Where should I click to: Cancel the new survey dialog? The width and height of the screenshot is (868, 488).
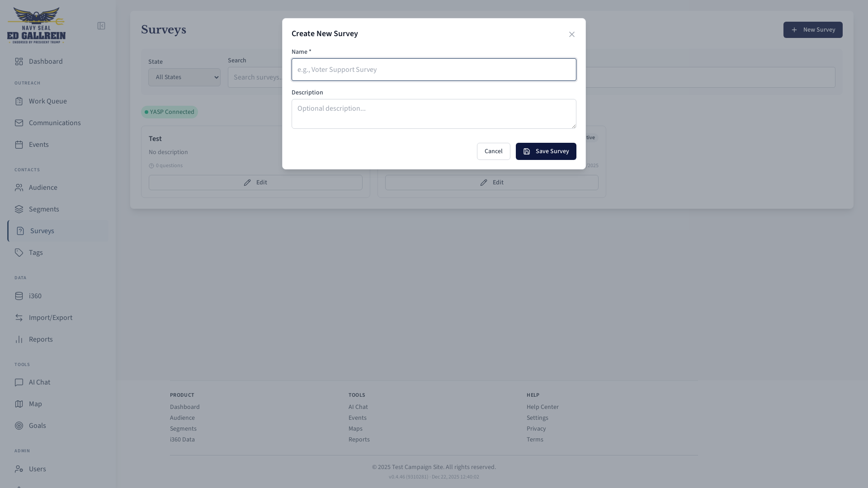coord(493,151)
